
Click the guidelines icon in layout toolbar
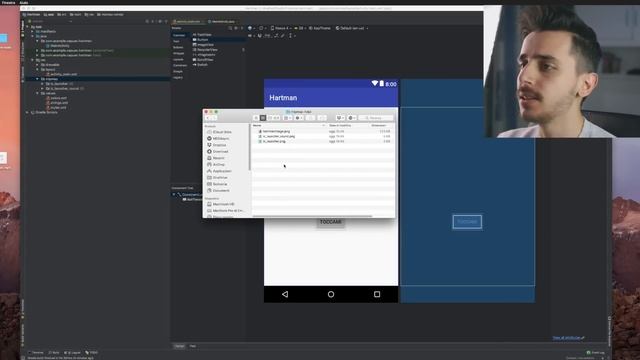pyautogui.click(x=291, y=36)
